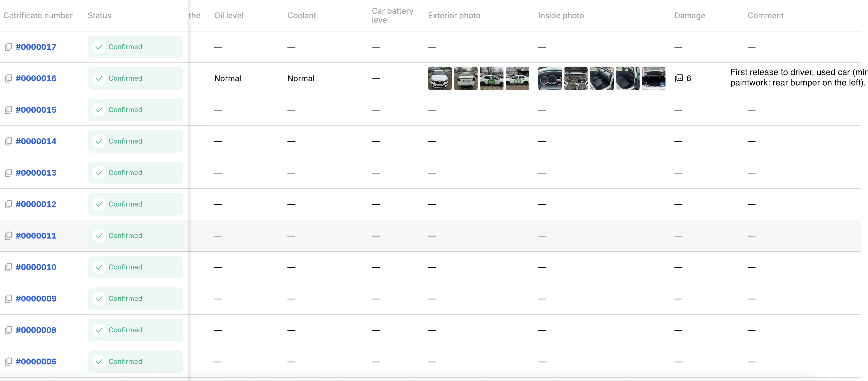Click Confirmed status badge for #0000010
The height and width of the screenshot is (381, 868).
(136, 267)
